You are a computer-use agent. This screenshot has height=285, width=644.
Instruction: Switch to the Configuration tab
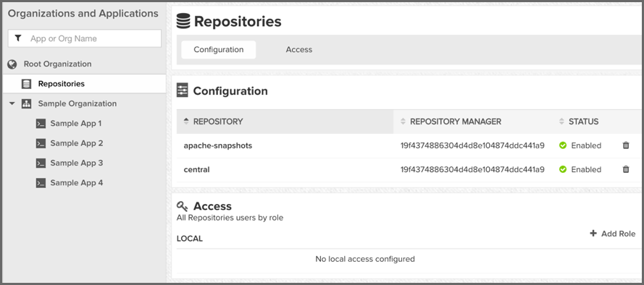click(x=219, y=50)
